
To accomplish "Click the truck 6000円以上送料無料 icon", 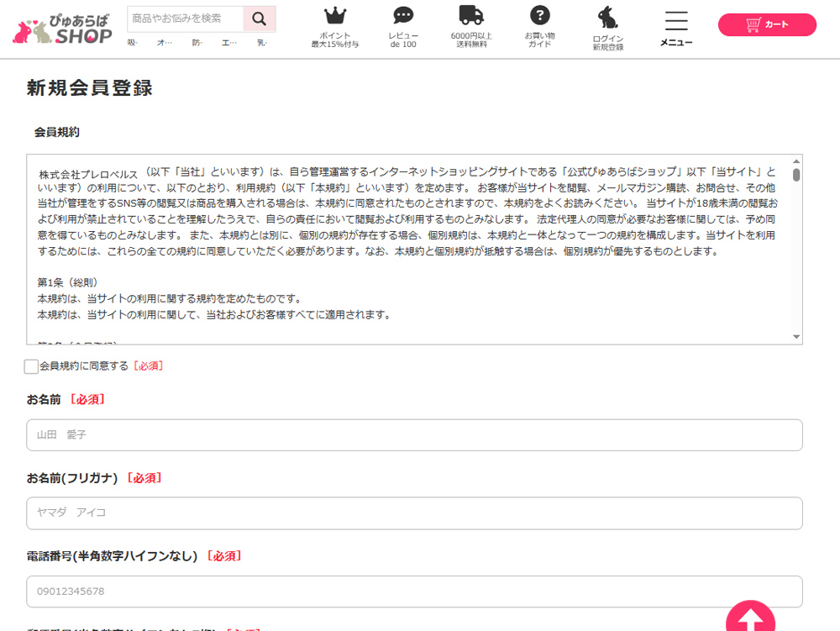I will pos(471,27).
